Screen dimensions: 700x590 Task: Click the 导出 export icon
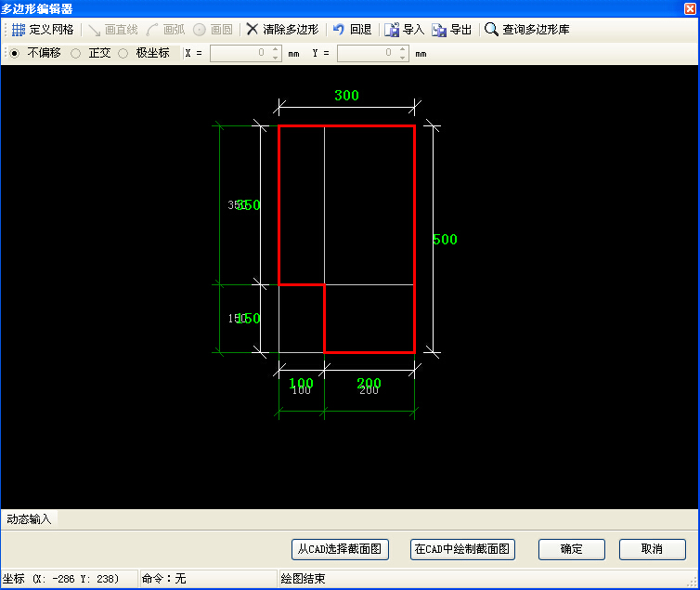coord(439,30)
